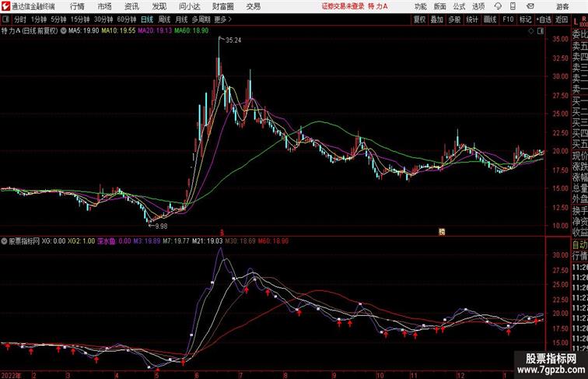Open the 行情 menu
The width and height of the screenshot is (588, 379).
pyautogui.click(x=77, y=6)
